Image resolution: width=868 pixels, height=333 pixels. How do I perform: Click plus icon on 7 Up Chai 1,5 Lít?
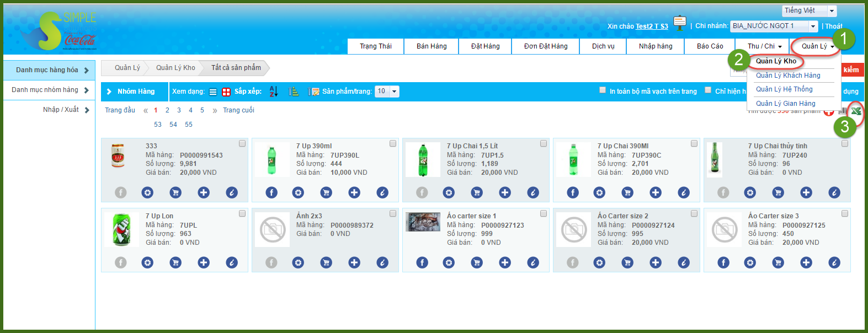(x=505, y=192)
